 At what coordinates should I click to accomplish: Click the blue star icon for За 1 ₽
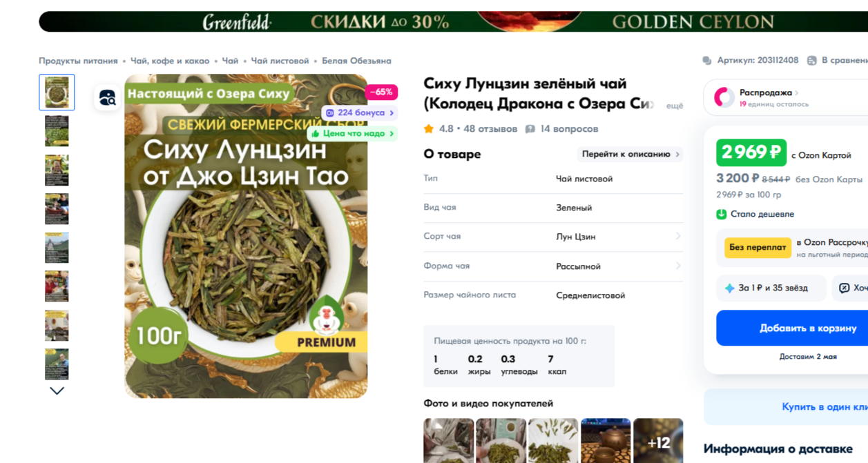(x=730, y=288)
